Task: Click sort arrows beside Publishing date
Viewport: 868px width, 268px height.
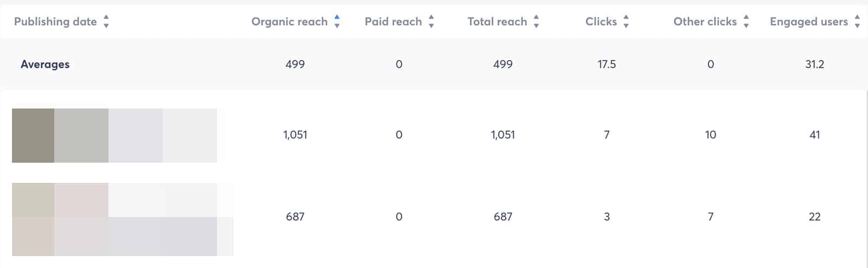Action: point(106,22)
